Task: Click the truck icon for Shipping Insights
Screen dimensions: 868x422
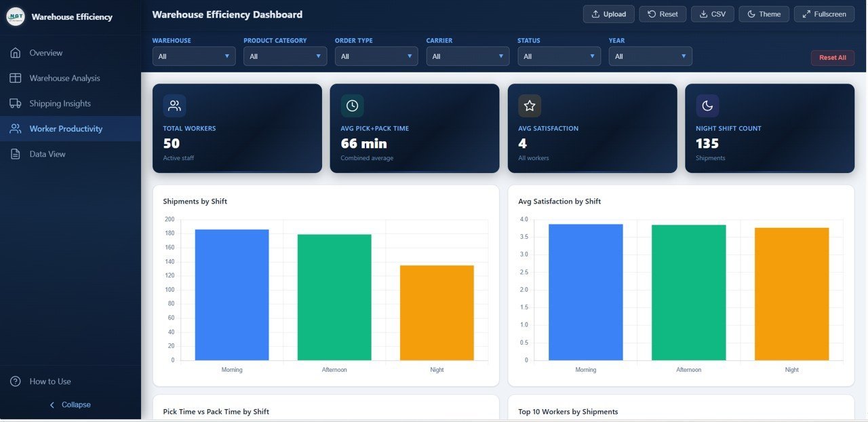Action: pos(16,104)
